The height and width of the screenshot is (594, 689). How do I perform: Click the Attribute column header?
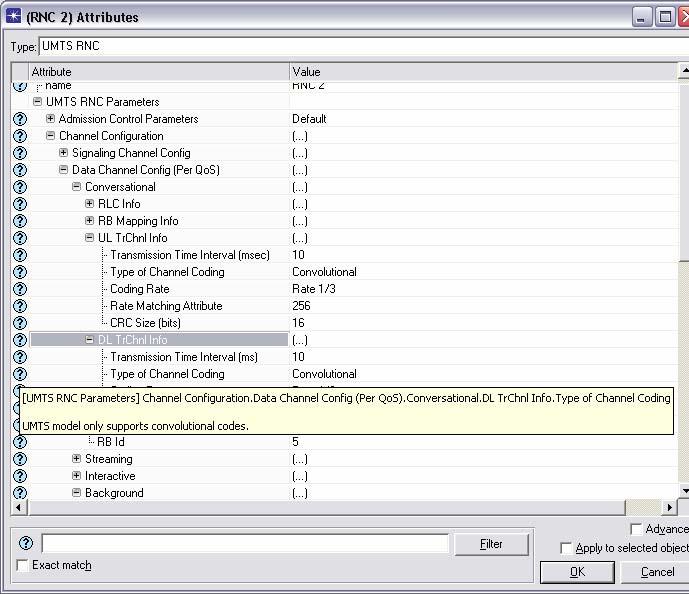[159, 72]
